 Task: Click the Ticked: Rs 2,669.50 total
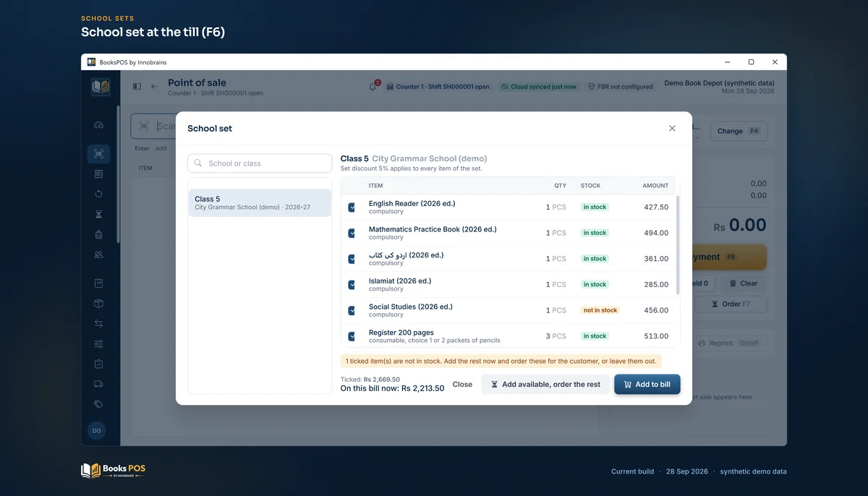tap(370, 379)
